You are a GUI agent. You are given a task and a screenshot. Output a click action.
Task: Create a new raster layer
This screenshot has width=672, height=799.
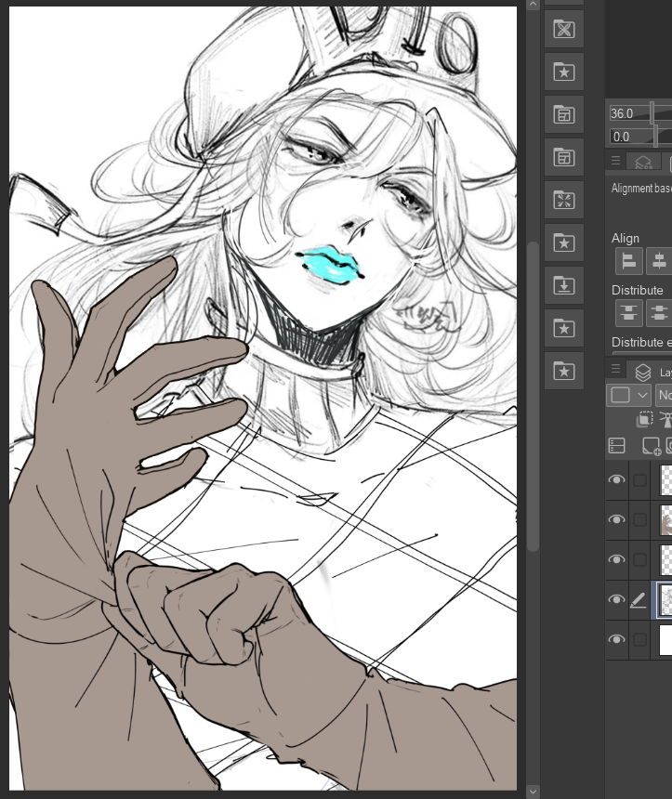tap(652, 446)
